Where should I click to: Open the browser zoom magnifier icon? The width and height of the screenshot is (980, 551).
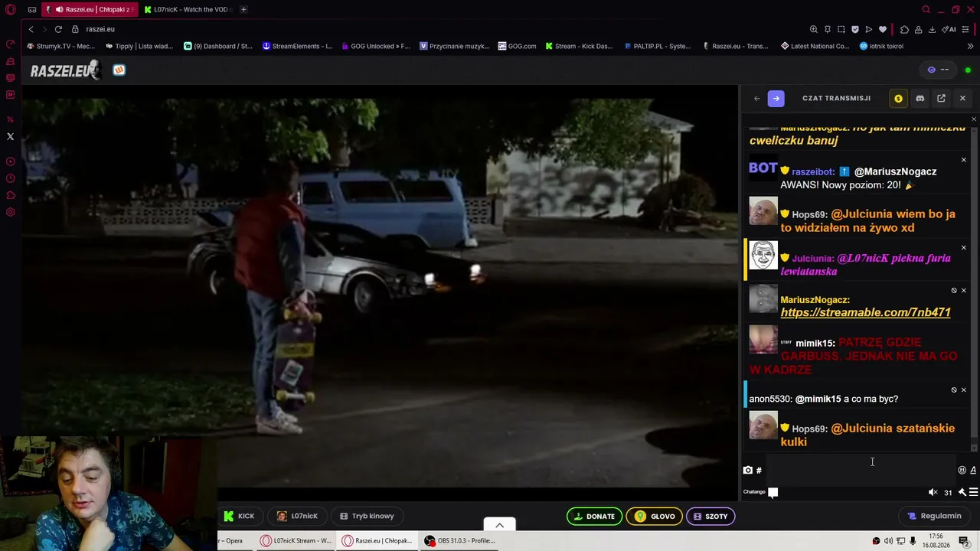pyautogui.click(x=814, y=29)
